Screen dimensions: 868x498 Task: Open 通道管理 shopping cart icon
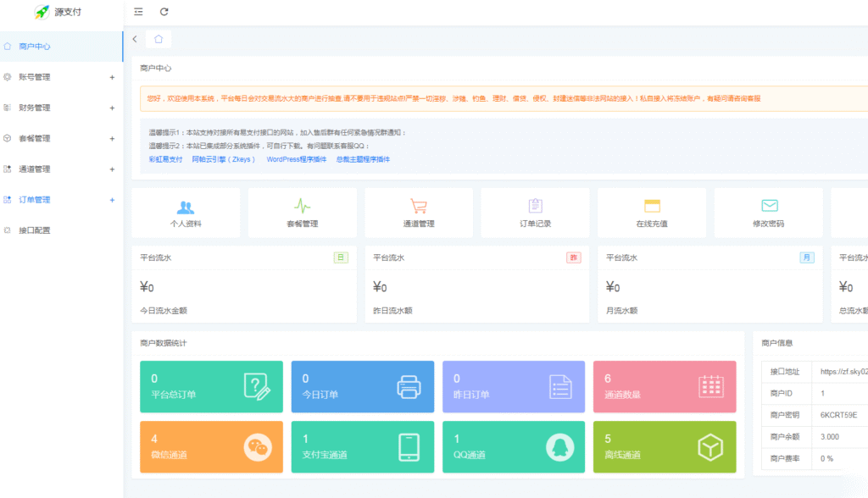coord(419,206)
